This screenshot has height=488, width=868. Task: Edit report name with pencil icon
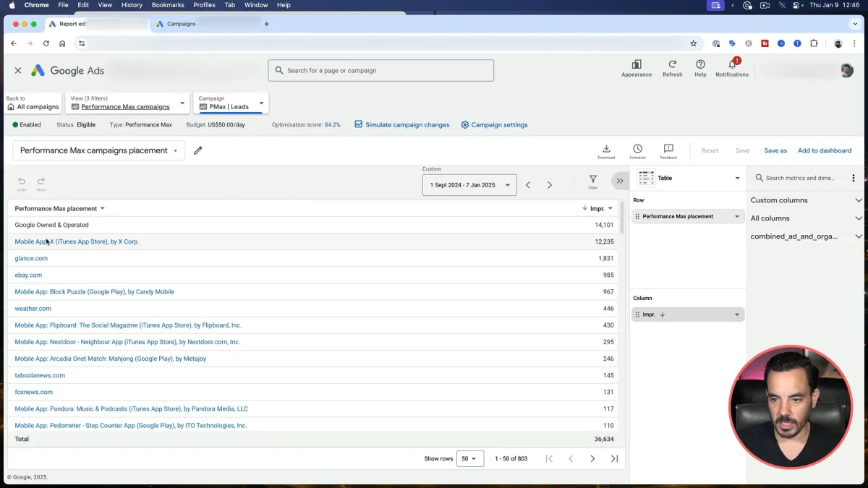(x=198, y=150)
